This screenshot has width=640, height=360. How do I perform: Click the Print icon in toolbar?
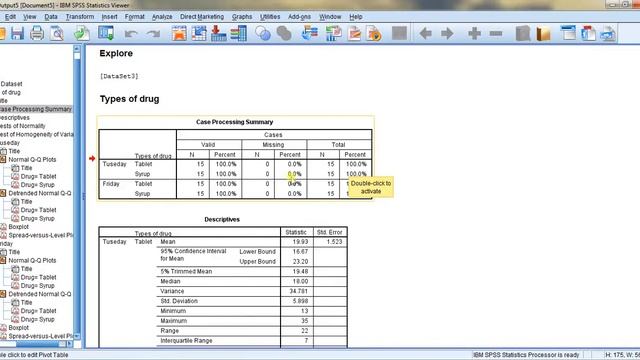[37, 33]
